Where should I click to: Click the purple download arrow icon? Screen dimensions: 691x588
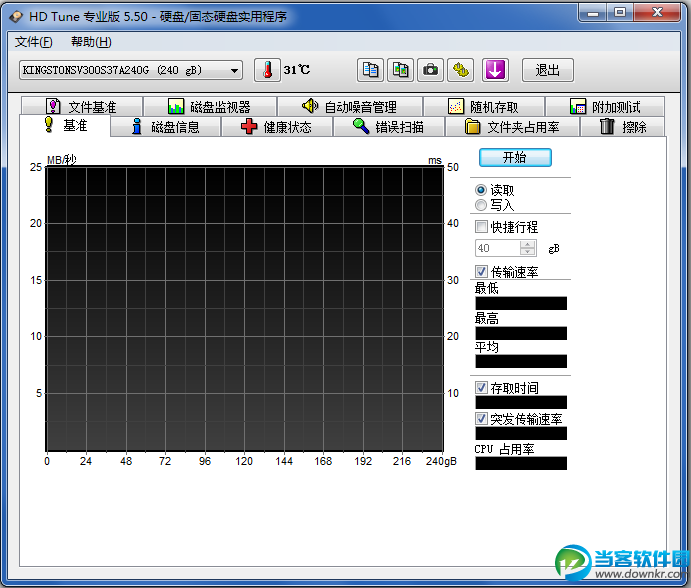point(495,70)
